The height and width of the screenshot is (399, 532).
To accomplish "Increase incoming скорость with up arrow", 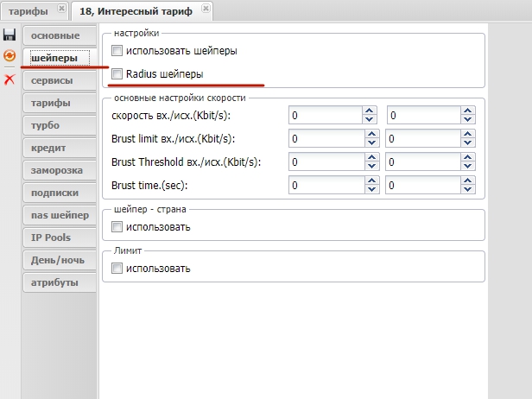I will [x=370, y=111].
